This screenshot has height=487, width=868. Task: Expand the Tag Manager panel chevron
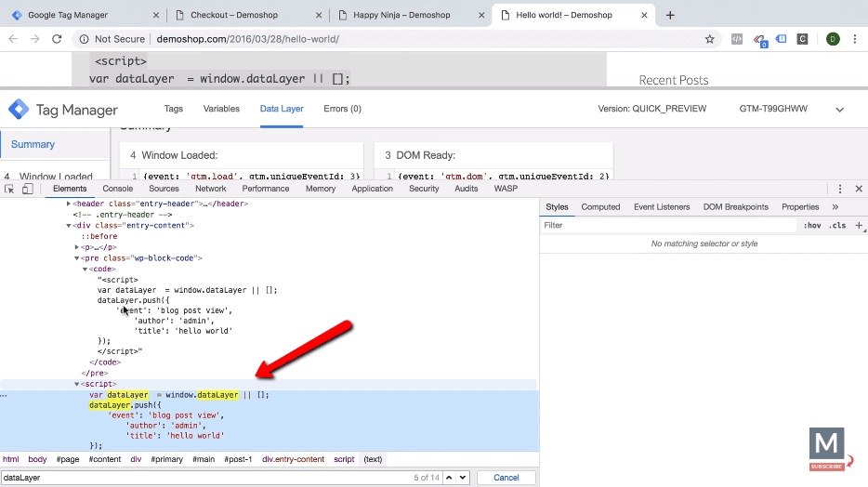[840, 109]
